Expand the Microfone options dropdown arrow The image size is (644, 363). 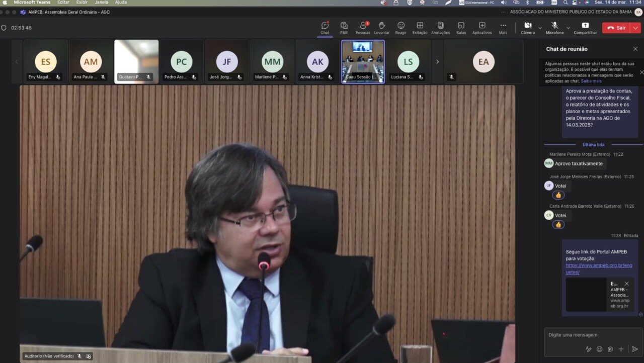[568, 28]
